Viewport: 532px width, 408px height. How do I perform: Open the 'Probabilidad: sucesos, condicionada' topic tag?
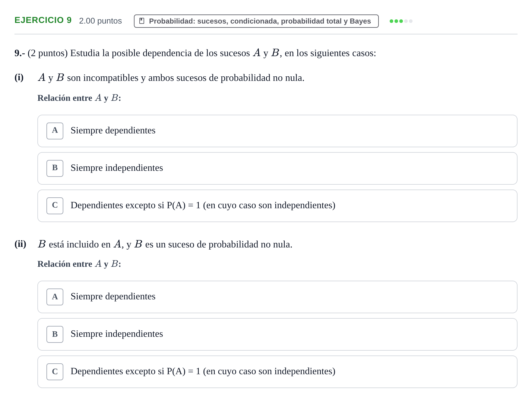pyautogui.click(x=256, y=21)
